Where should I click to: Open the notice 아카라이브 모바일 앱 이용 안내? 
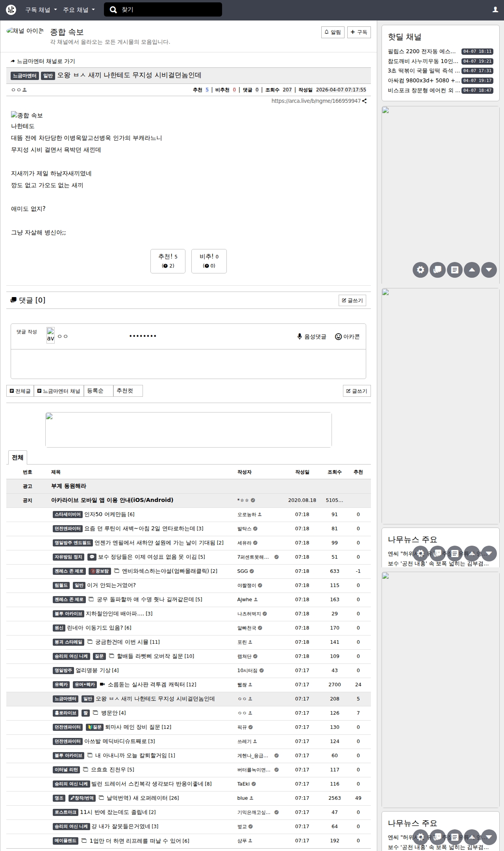[x=112, y=500]
